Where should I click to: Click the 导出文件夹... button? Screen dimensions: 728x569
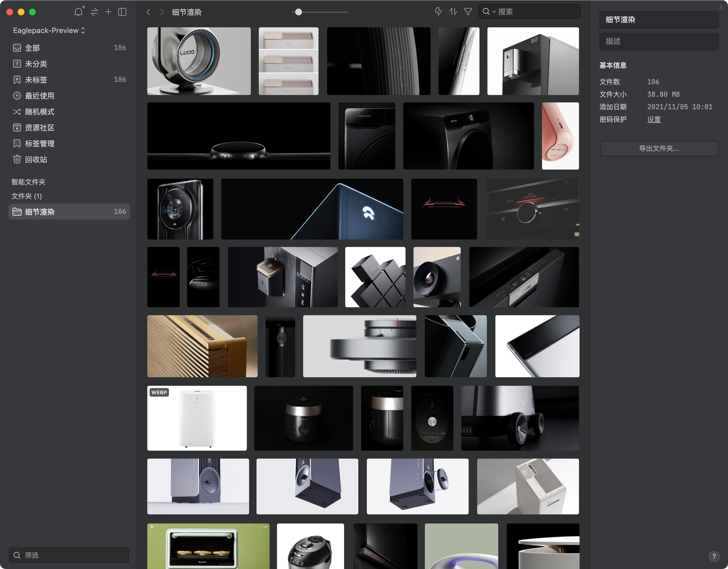(x=659, y=149)
